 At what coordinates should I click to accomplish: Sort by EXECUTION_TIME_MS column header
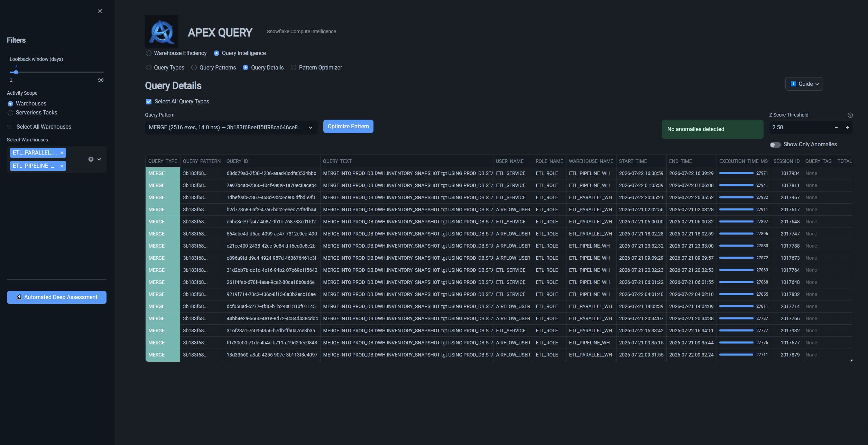tap(744, 161)
